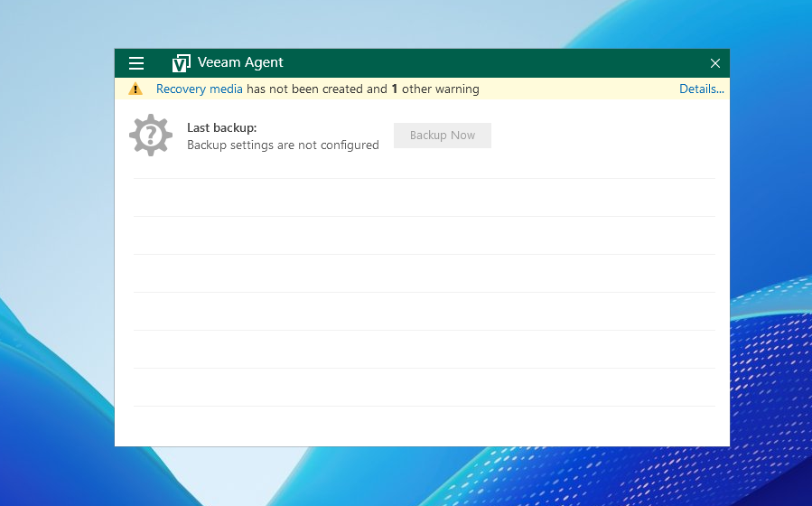This screenshot has width=812, height=506.
Task: Open the Details... link in the warning bar
Action: point(701,89)
